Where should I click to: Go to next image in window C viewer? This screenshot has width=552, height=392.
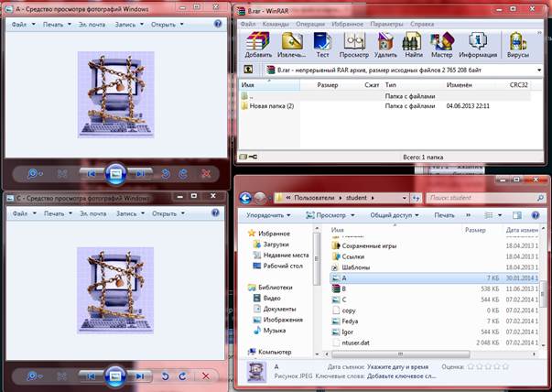pyautogui.click(x=140, y=376)
